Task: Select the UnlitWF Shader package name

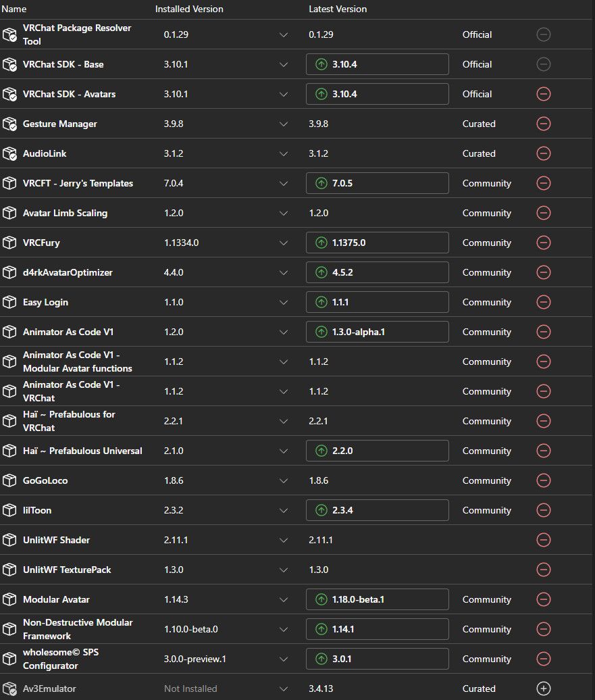Action: pos(56,540)
